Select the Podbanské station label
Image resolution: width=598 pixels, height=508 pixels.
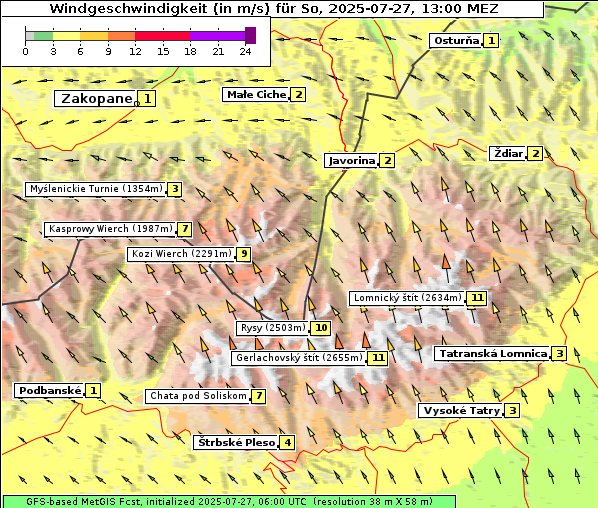pos(50,391)
